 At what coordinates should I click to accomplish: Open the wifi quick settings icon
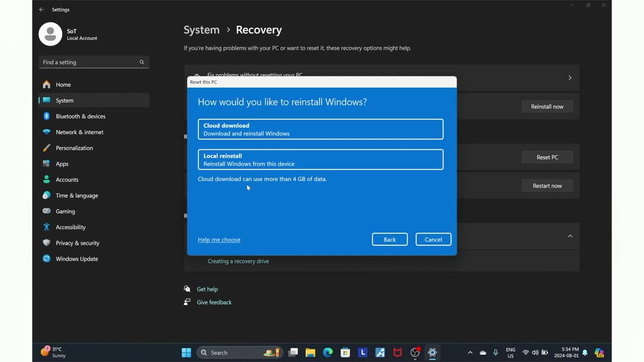click(x=526, y=352)
